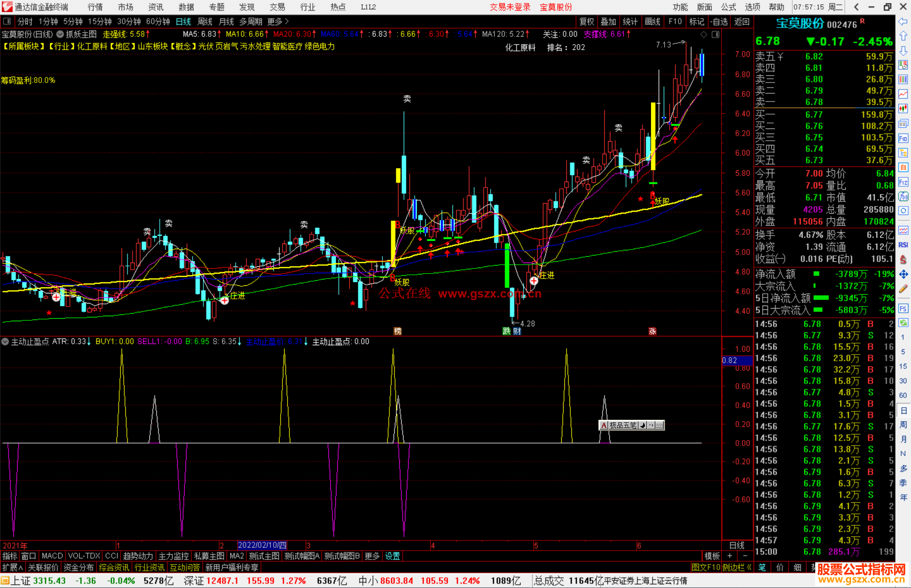
Task: Click the wavy multi-line indicator icon
Action: coord(903,230)
